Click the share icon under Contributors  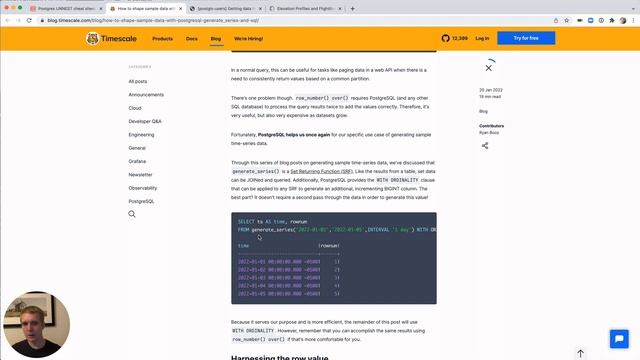click(x=485, y=146)
